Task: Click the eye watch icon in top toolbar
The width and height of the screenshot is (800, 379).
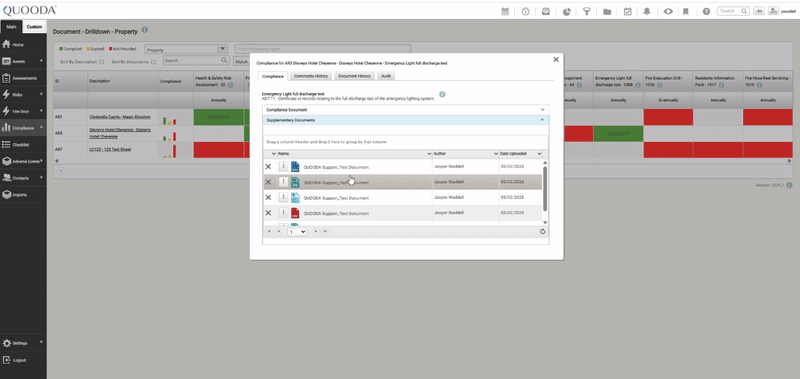Action: [x=668, y=11]
